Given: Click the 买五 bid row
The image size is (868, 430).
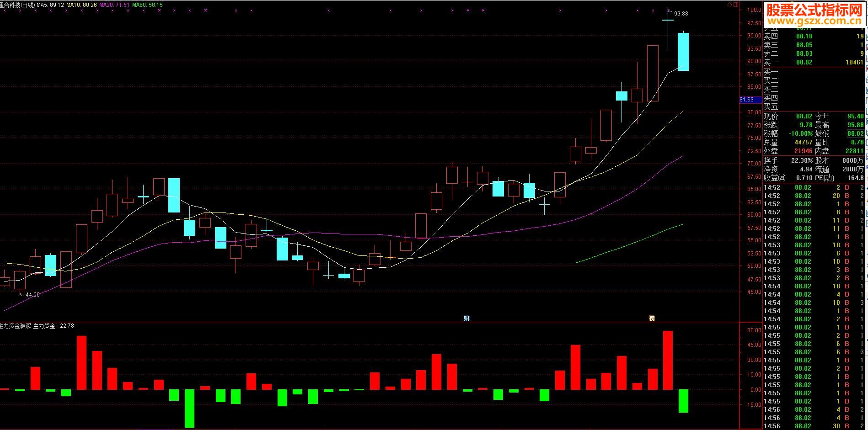Looking at the screenshot, I should coord(814,106).
